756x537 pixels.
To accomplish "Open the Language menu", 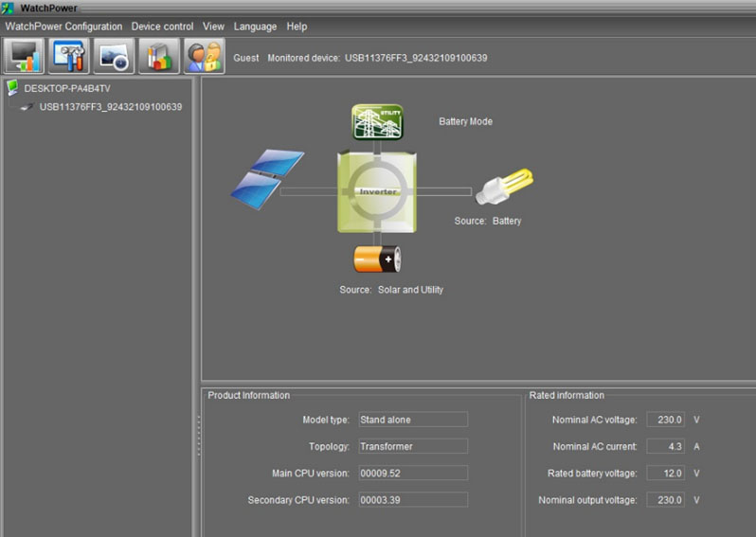I will [255, 27].
